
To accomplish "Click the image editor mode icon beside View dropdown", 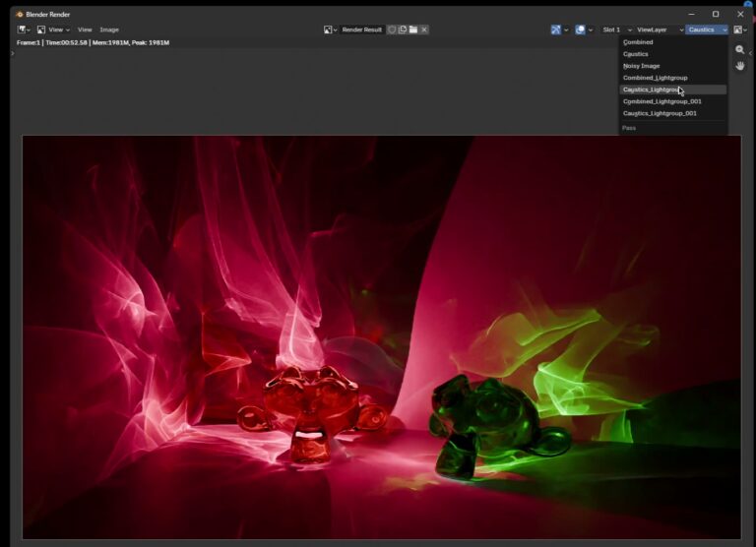I will coord(41,30).
